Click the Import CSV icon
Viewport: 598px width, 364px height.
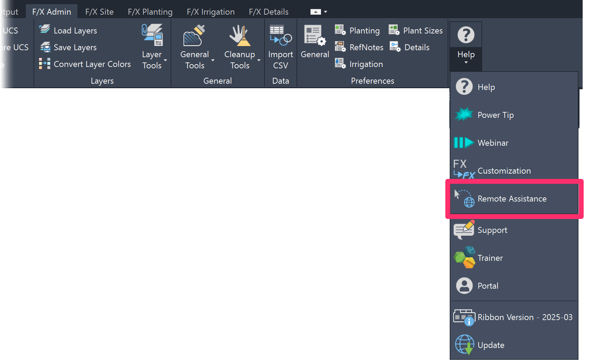click(x=281, y=35)
